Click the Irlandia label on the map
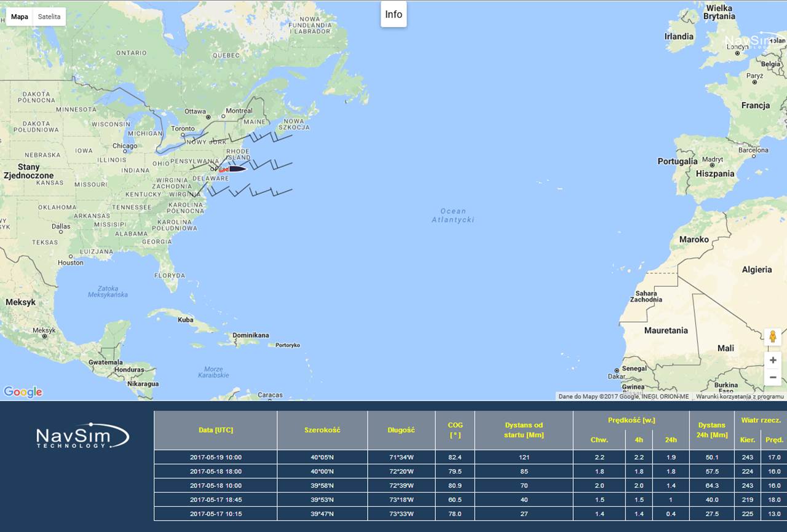787x532 pixels. pyautogui.click(x=679, y=37)
